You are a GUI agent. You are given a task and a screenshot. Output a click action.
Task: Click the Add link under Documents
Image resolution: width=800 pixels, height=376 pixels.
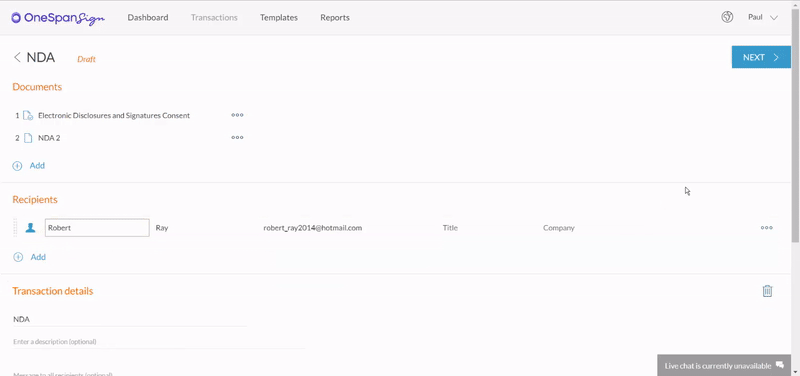pos(37,166)
